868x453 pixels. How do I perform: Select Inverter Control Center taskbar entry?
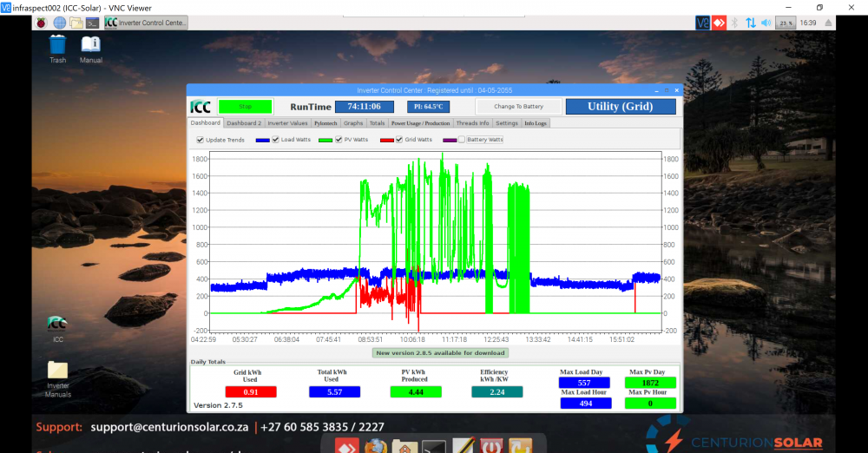146,23
